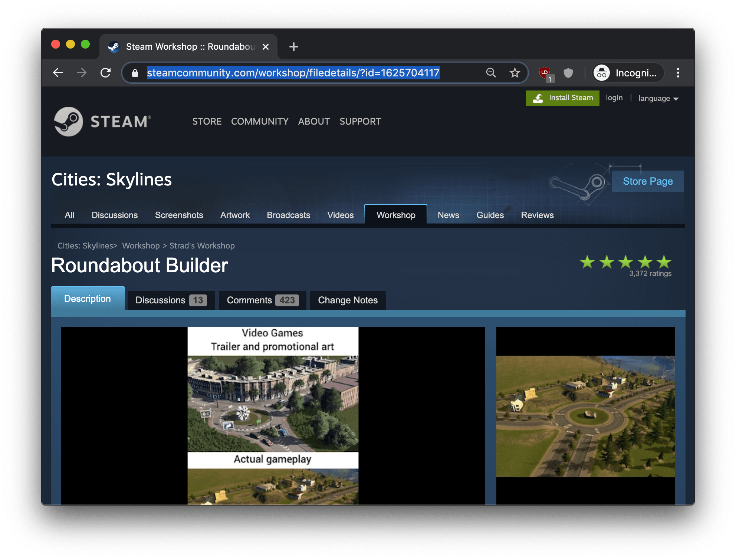Click the URL in the address bar
The height and width of the screenshot is (560, 736).
click(x=293, y=73)
